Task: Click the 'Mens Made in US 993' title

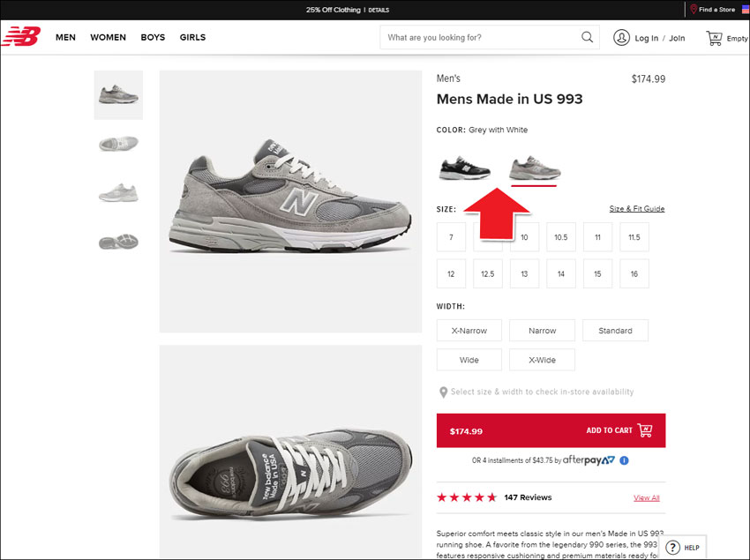Action: pyautogui.click(x=509, y=99)
